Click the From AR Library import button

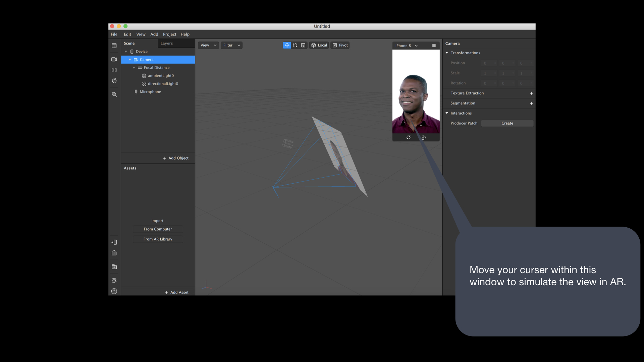pos(158,239)
